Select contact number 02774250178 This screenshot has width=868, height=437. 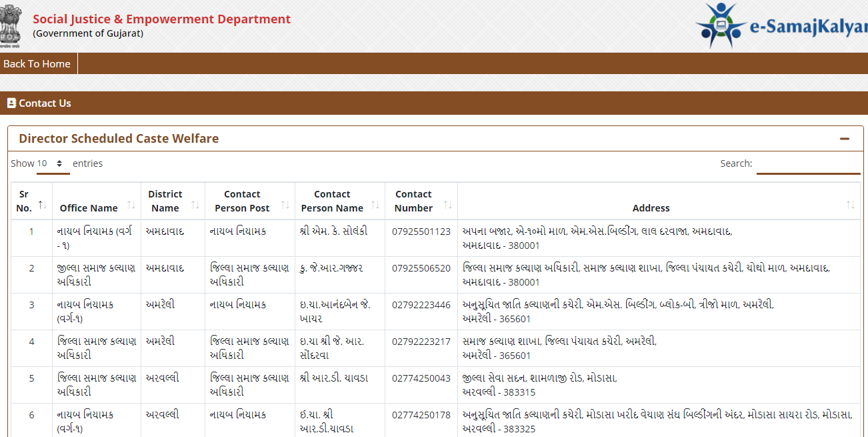(421, 415)
